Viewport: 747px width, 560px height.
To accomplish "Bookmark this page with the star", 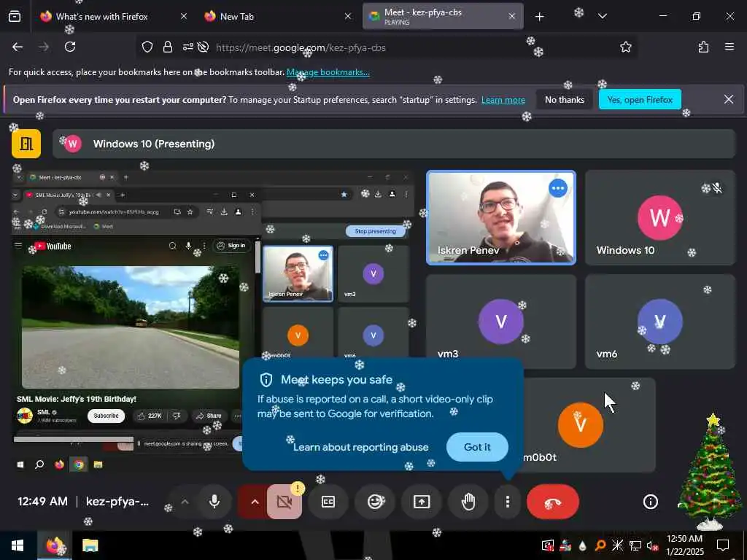I will pyautogui.click(x=625, y=47).
